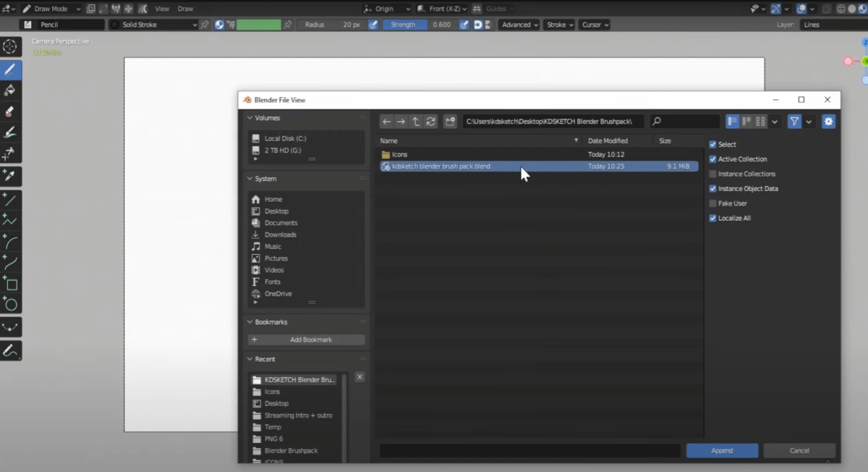Image resolution: width=868 pixels, height=472 pixels.
Task: Toggle the Guides grid icon
Action: coord(477,9)
